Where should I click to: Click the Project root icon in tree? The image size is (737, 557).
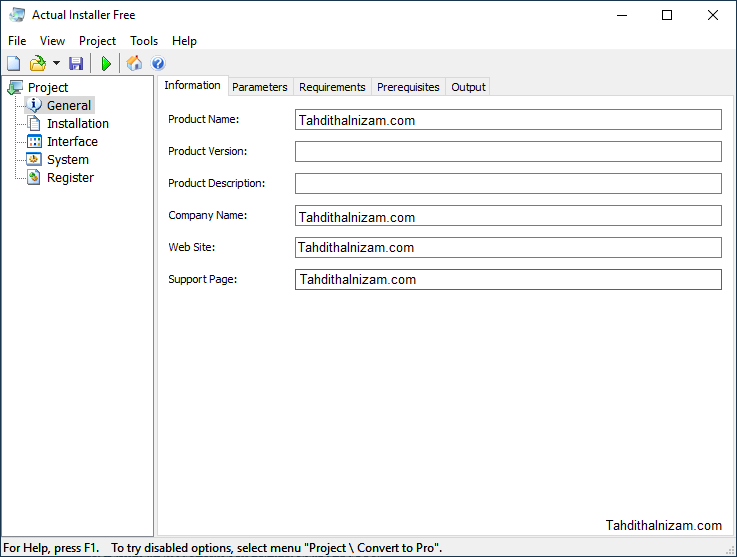tap(16, 87)
